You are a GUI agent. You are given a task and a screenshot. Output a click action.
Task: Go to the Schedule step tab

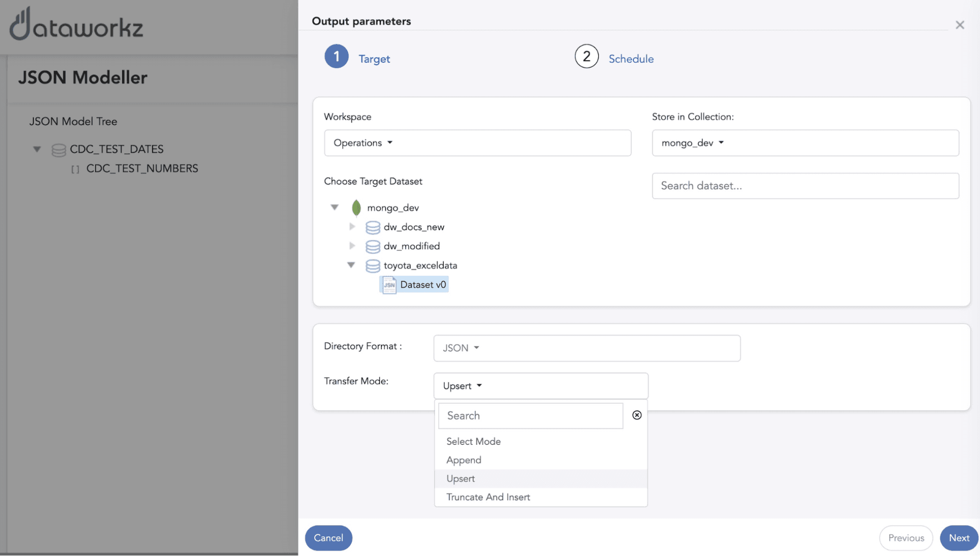pos(630,59)
